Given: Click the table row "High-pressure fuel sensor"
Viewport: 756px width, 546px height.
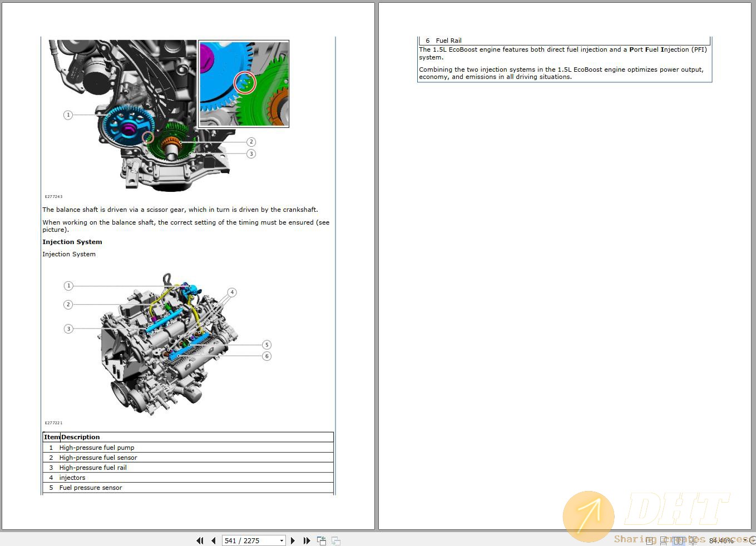Looking at the screenshot, I should [x=188, y=458].
